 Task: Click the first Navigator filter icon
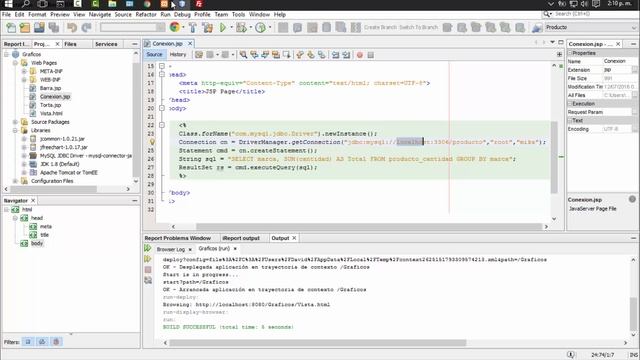pos(28,342)
